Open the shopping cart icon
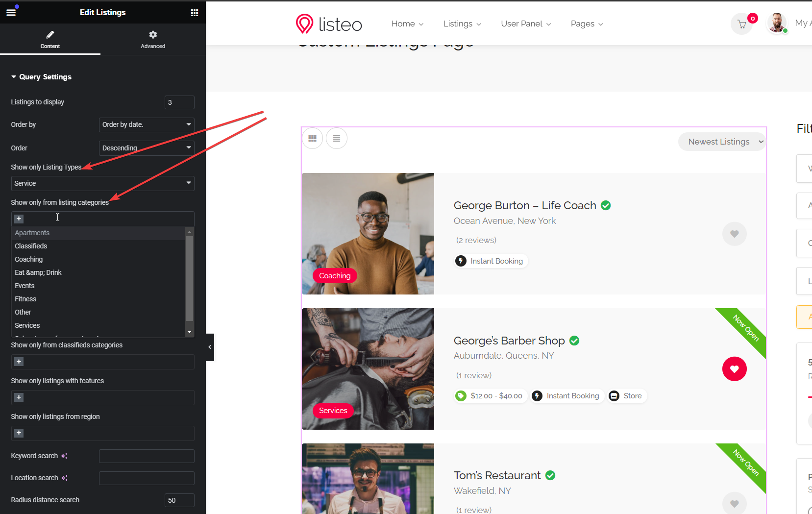 tap(742, 24)
